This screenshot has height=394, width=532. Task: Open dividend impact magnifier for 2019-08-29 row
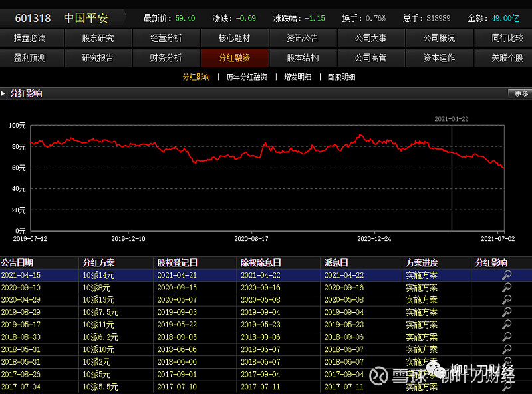coord(507,312)
